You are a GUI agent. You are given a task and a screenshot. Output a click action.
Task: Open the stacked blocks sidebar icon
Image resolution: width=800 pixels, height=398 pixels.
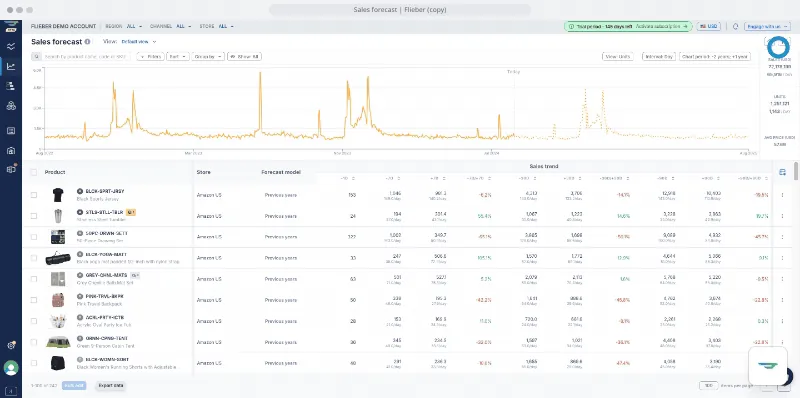11,86
